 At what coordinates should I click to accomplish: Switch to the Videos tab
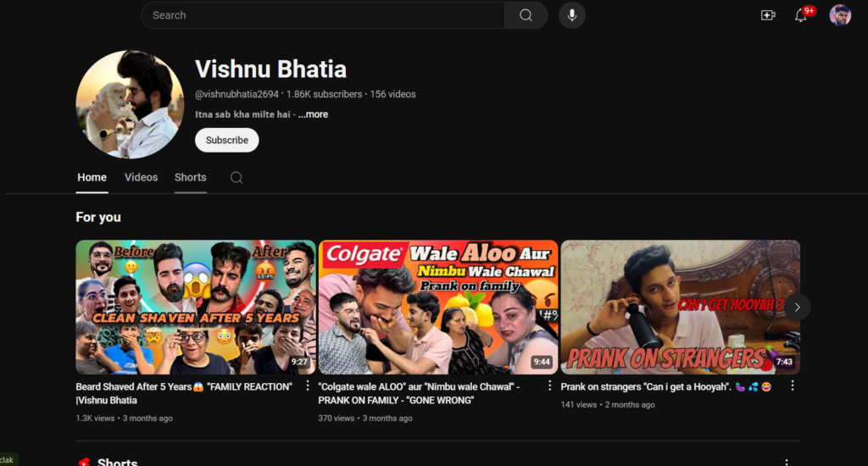141,177
